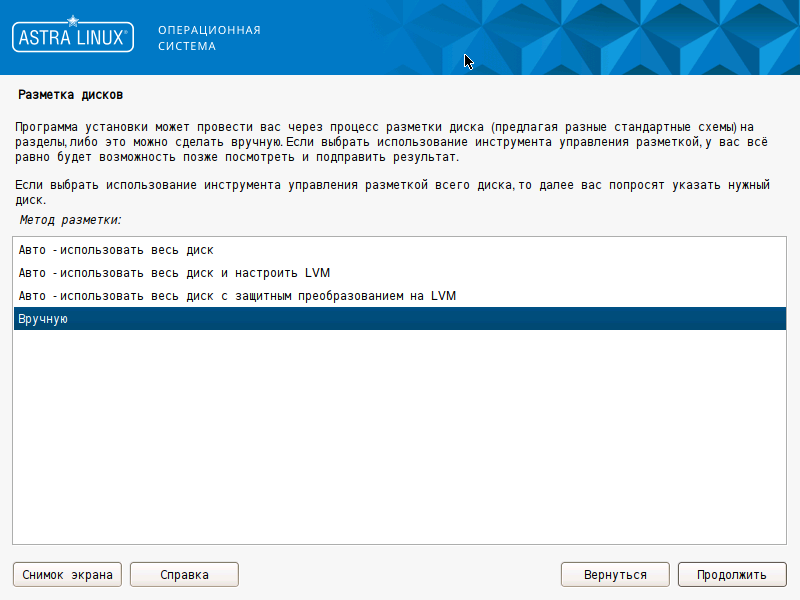Choose the whole disk with LVM setup option
The height and width of the screenshot is (600, 800).
click(174, 273)
